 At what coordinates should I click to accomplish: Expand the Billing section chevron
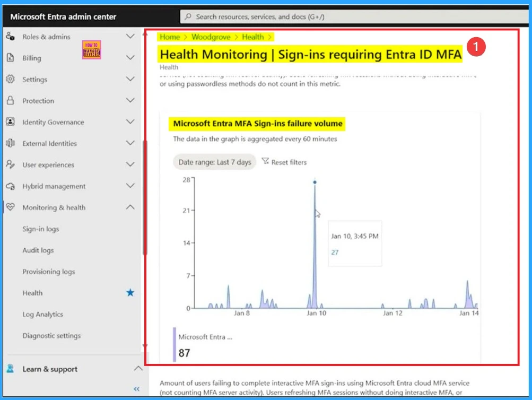click(130, 58)
